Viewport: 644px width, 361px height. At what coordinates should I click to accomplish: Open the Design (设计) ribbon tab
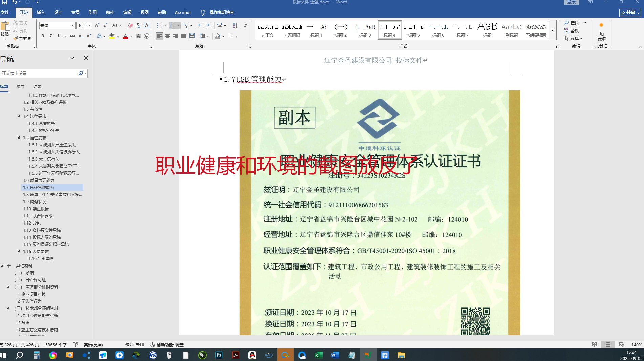coord(58,13)
